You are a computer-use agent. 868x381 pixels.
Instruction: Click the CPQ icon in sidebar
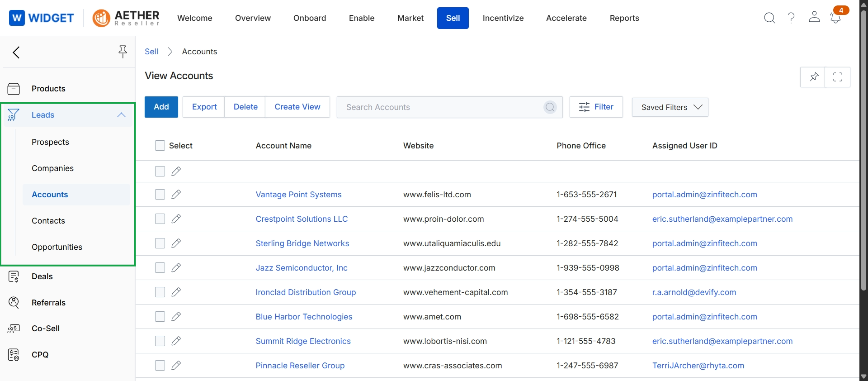coord(14,355)
